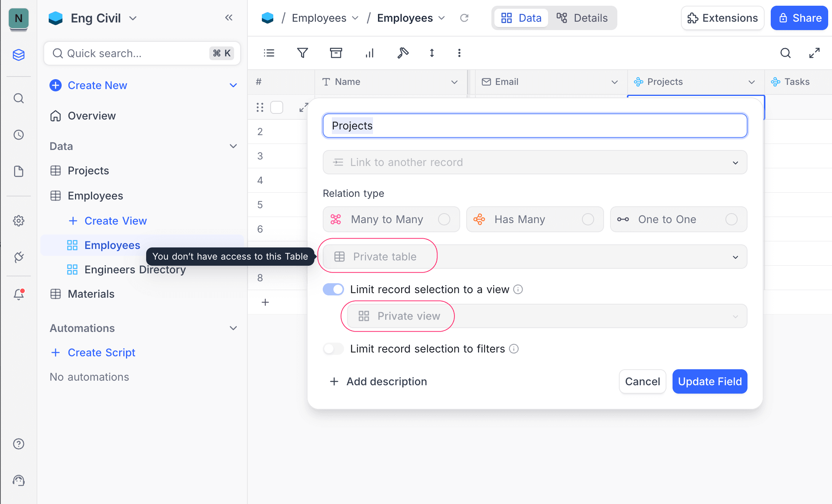The image size is (832, 504).
Task: Switch to the Details tab
Action: pos(582,18)
